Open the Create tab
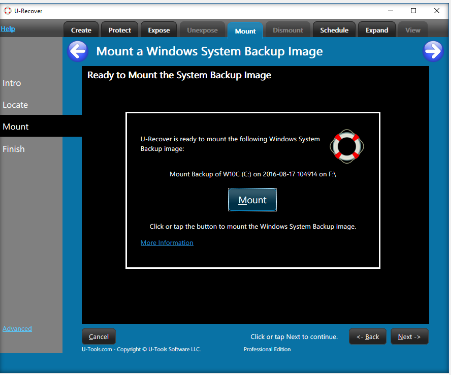The image size is (451, 375). pyautogui.click(x=81, y=30)
